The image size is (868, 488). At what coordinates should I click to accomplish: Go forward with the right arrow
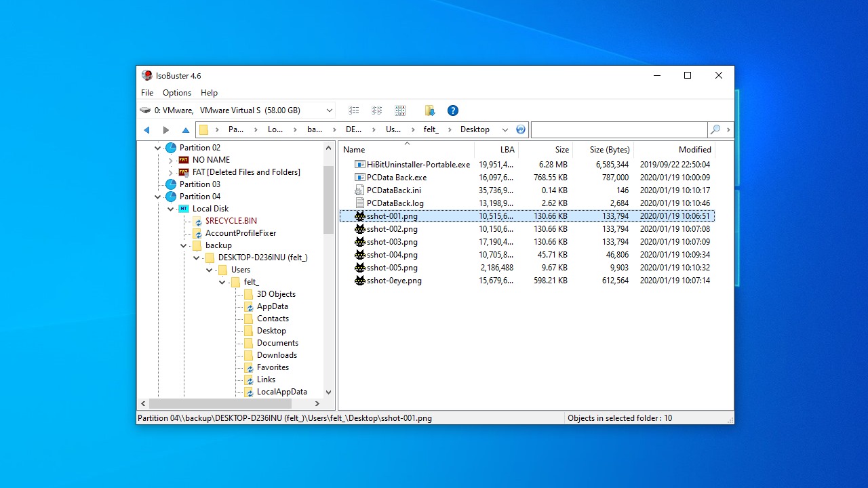(x=166, y=129)
